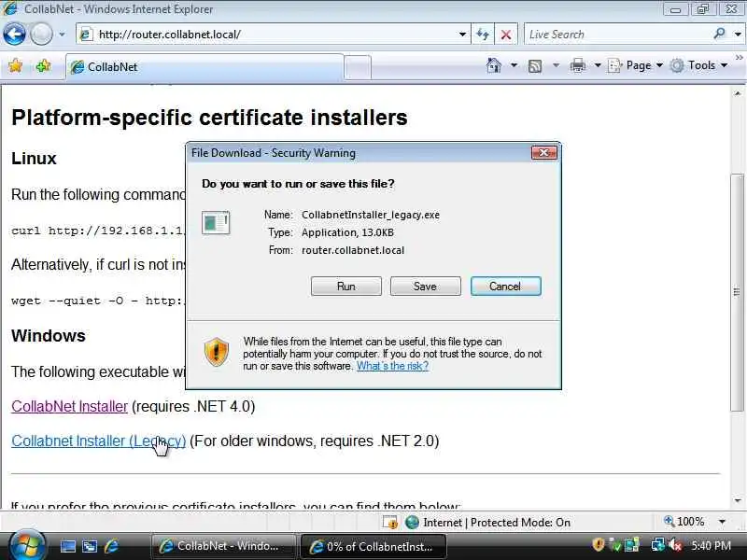The height and width of the screenshot is (560, 747).
Task: Open the CollabNet Installer link
Action: pos(69,406)
